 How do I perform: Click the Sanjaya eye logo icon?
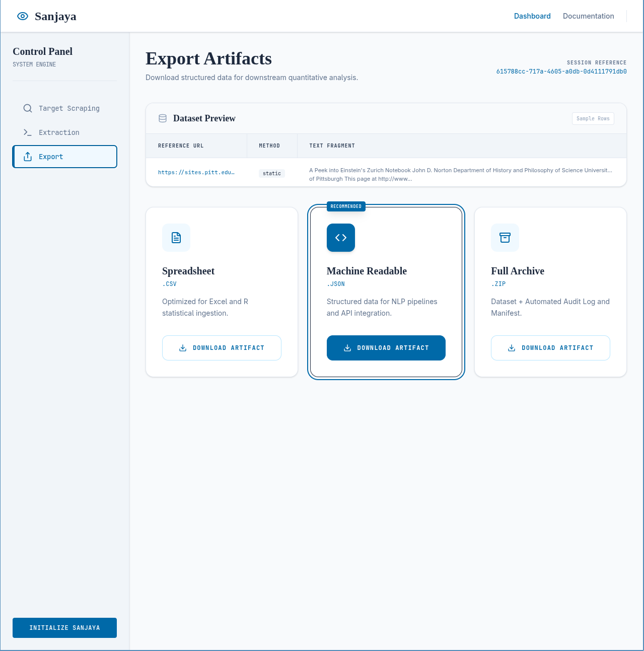click(23, 16)
